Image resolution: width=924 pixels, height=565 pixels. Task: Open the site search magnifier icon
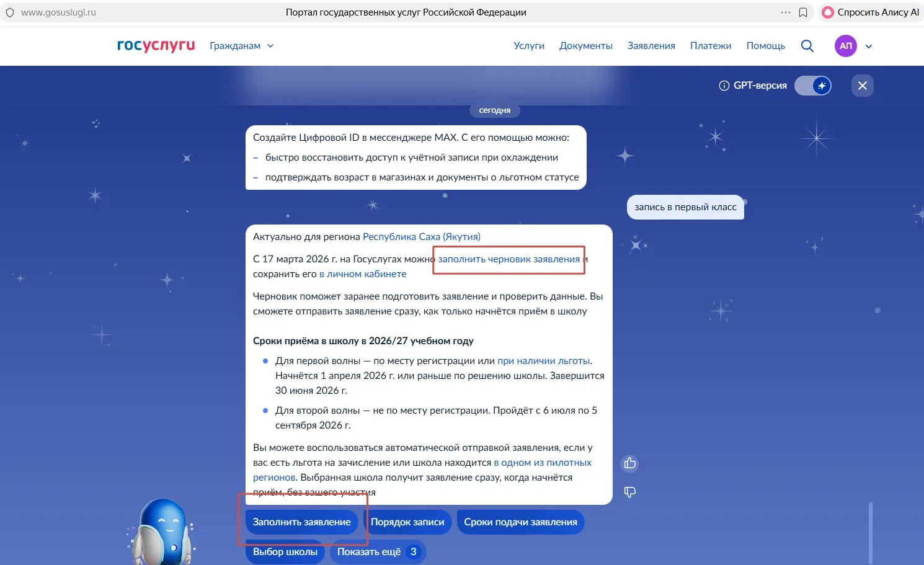(807, 46)
